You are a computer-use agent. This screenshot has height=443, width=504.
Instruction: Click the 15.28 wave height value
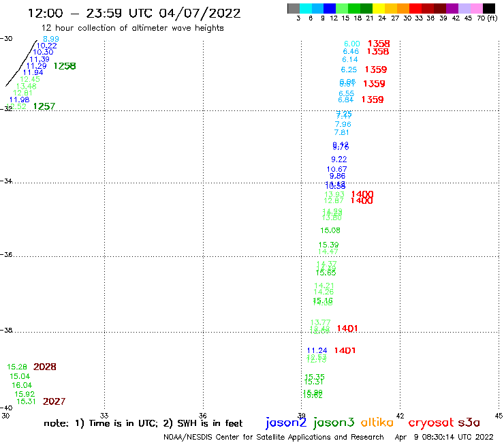(17, 367)
